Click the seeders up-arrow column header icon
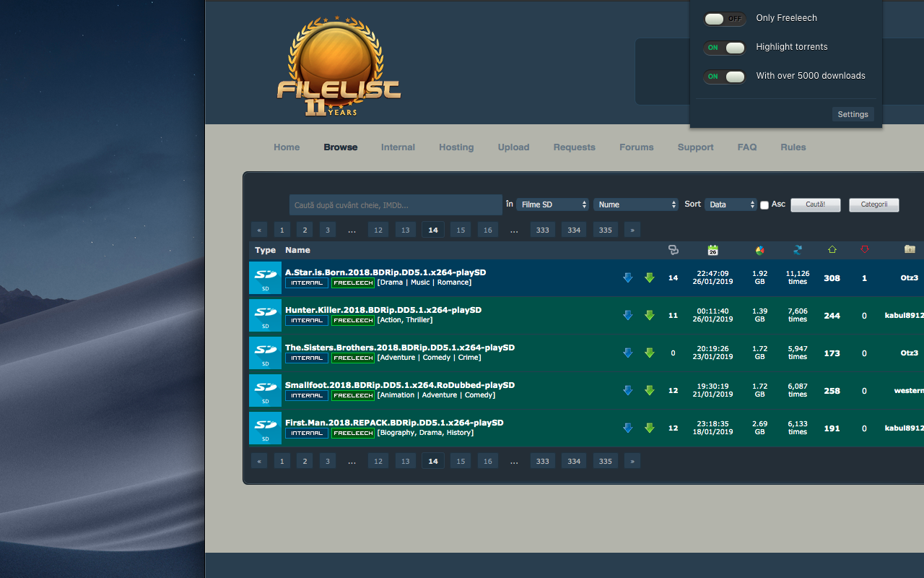 832,250
